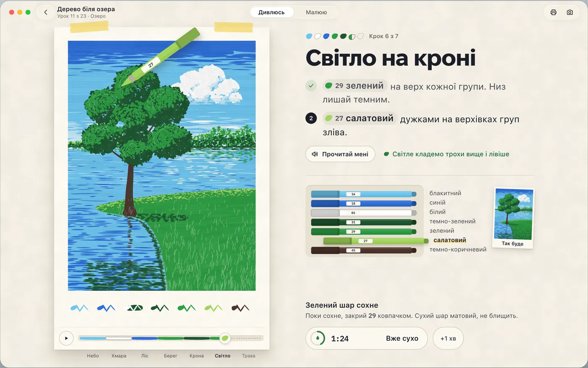Click the light-blue stroke sample squiggle
Screen dimensions: 588x368
79,308
